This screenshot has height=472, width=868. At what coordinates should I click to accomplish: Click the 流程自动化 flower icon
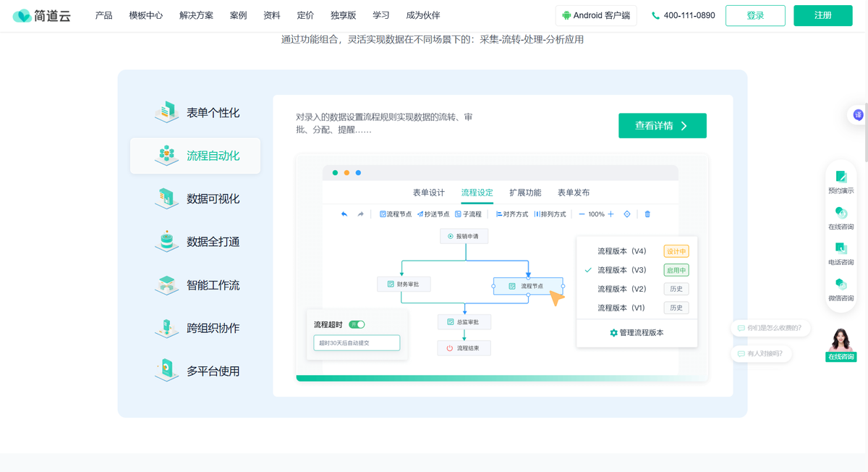[166, 155]
